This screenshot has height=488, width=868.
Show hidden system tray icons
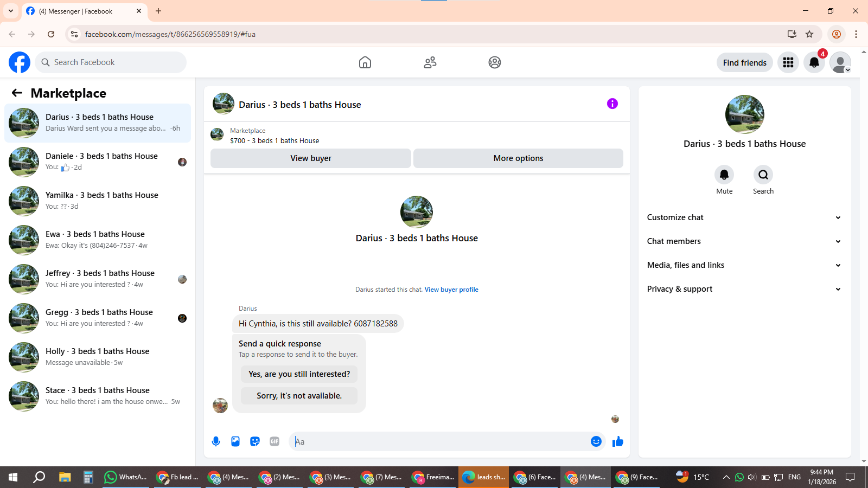coord(726,477)
